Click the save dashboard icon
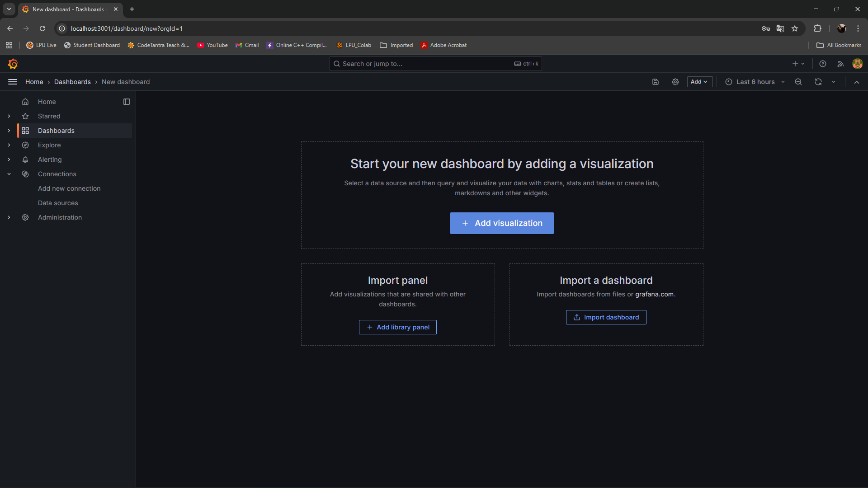The height and width of the screenshot is (488, 868). [x=656, y=82]
